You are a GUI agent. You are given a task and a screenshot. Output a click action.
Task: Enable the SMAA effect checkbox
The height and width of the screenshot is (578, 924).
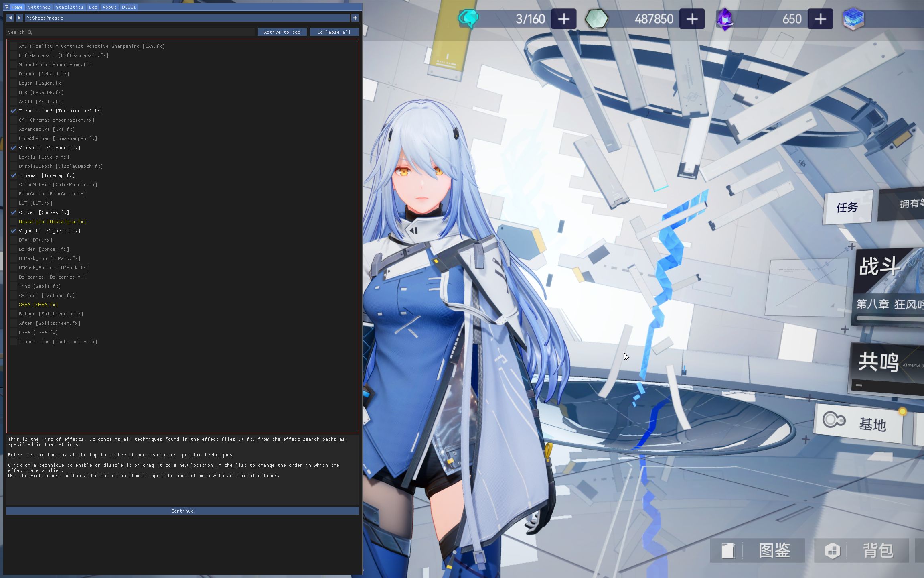14,305
